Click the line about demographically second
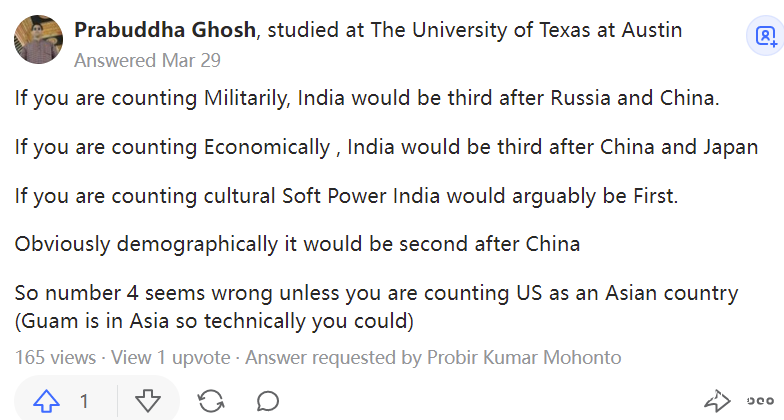The width and height of the screenshot is (784, 420). pyautogui.click(x=297, y=245)
